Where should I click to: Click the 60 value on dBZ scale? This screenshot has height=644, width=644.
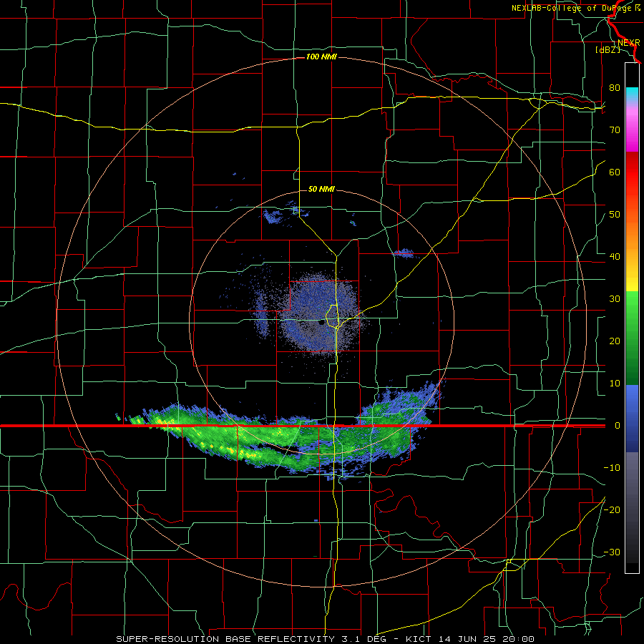click(615, 172)
